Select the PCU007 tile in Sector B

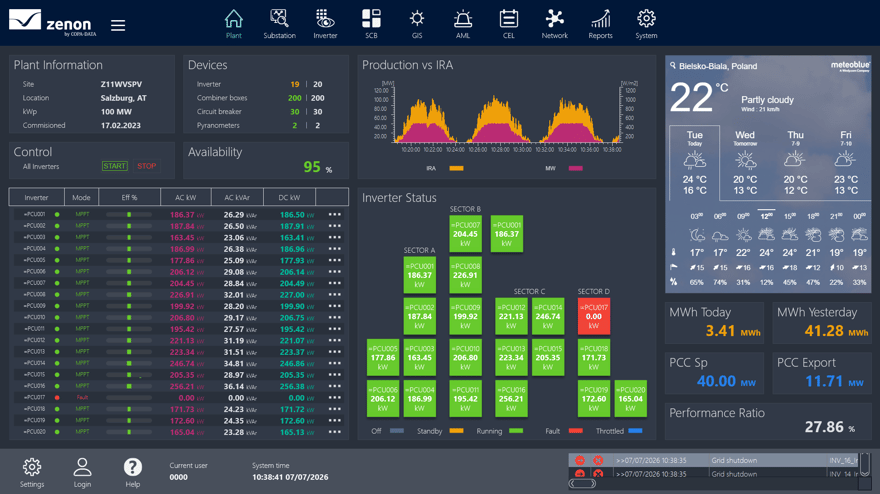(x=465, y=234)
